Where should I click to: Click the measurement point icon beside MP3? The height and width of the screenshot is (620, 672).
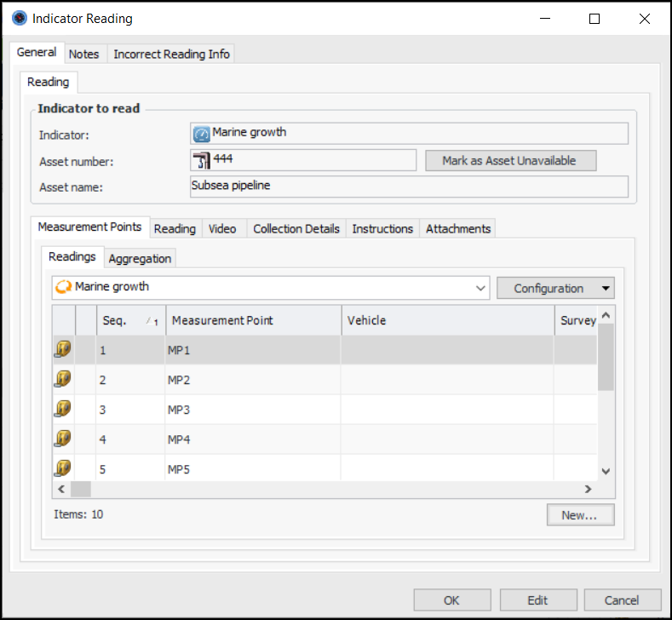(x=62, y=409)
